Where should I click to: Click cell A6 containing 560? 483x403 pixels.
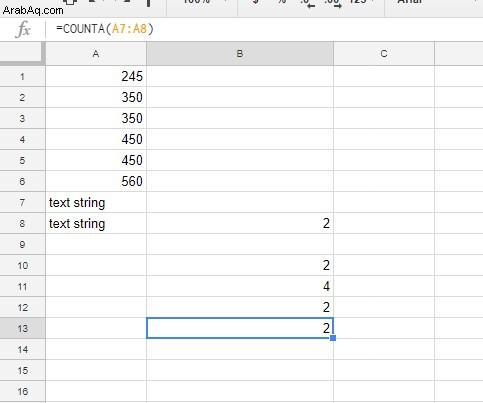pos(96,181)
